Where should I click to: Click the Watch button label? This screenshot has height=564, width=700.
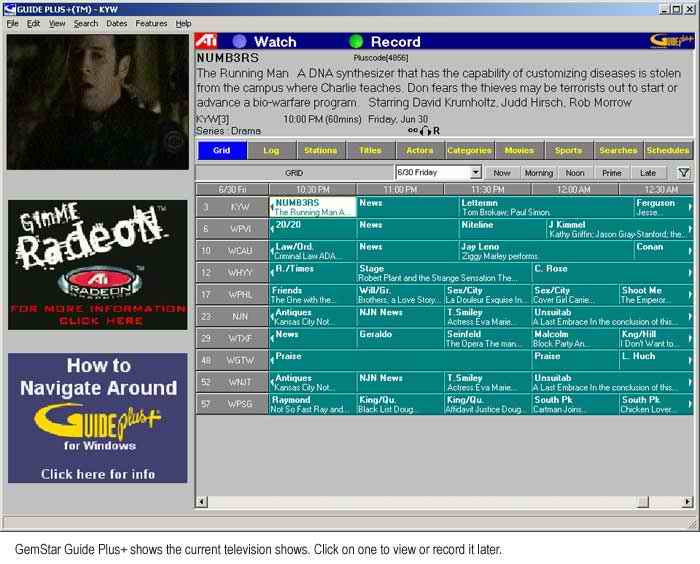[x=275, y=42]
